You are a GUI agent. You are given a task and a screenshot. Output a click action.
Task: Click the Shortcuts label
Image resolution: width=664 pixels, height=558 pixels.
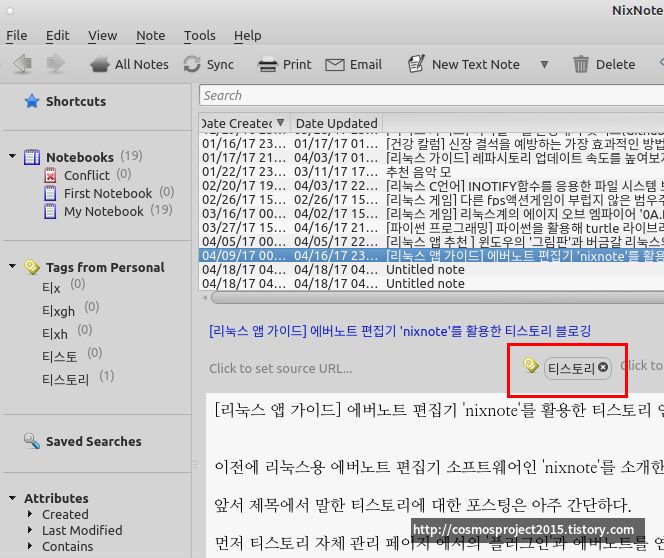click(x=76, y=102)
